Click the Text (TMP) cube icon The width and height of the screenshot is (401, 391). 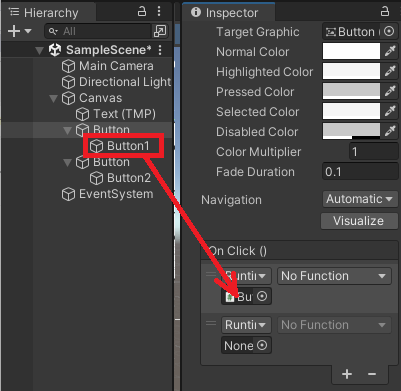[82, 114]
